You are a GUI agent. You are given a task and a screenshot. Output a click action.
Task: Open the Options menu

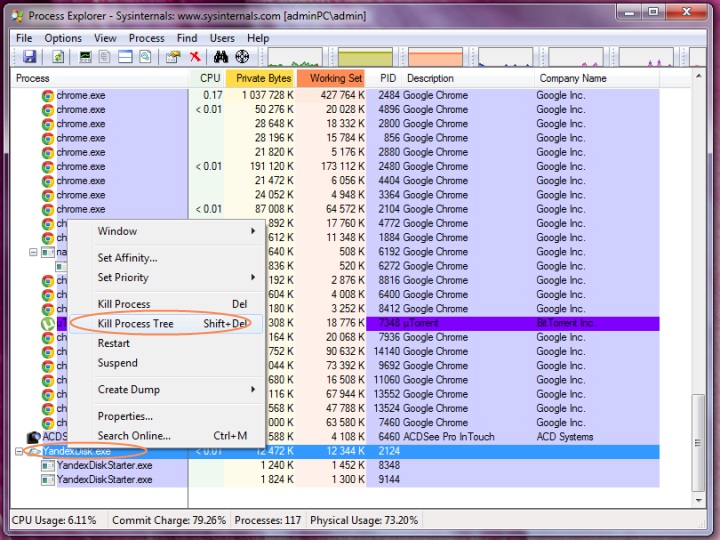point(63,38)
